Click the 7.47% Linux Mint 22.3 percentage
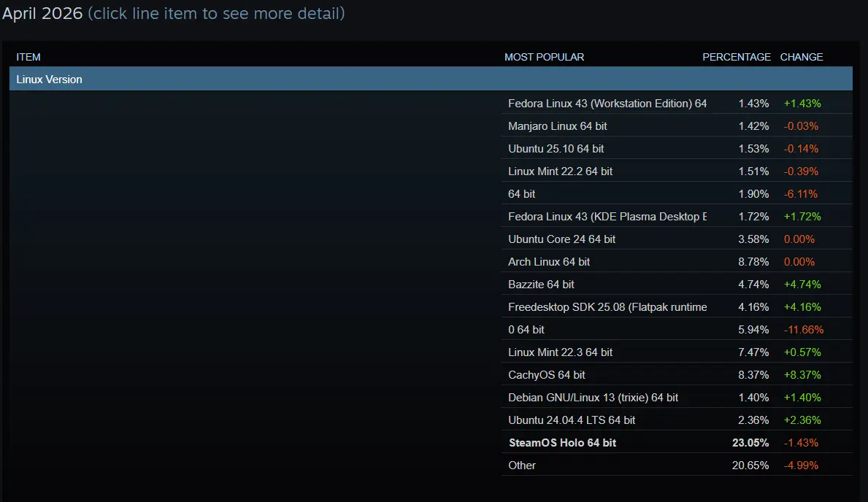This screenshot has height=502, width=868. pos(753,352)
